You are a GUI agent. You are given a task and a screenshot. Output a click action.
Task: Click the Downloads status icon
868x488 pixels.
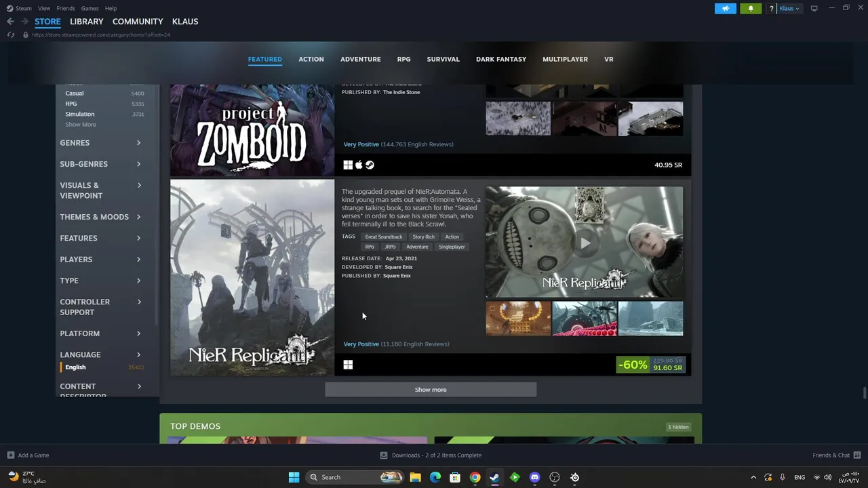383,455
